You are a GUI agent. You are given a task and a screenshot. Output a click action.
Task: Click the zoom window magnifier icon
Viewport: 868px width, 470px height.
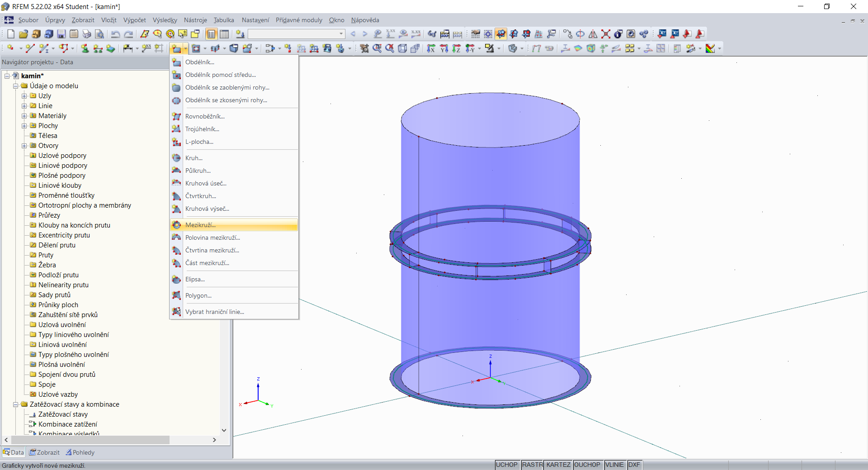point(377,48)
